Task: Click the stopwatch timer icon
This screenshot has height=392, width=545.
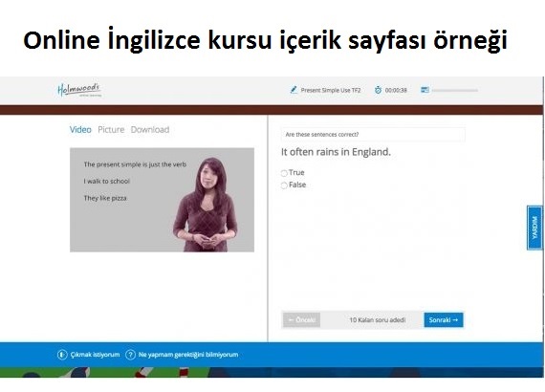Action: (x=378, y=90)
